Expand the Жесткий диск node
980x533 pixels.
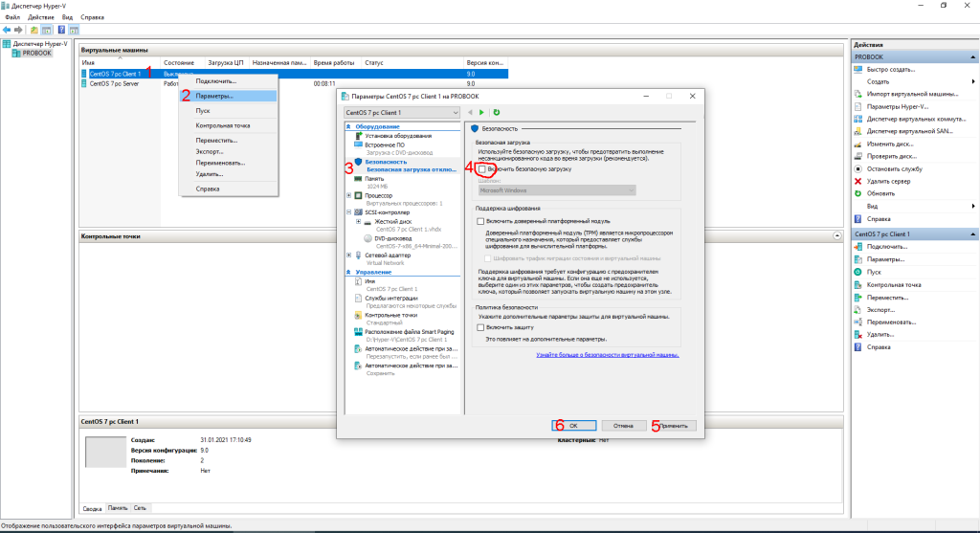click(x=358, y=221)
